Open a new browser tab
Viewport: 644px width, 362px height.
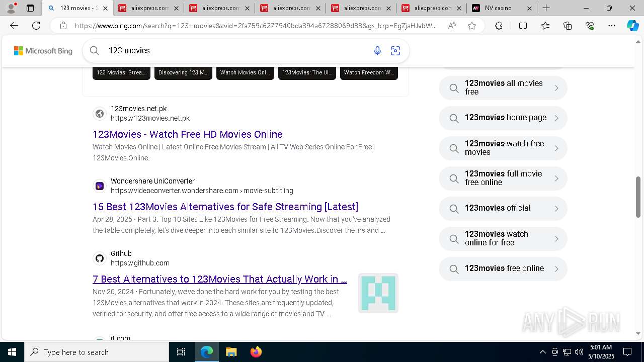(x=546, y=8)
